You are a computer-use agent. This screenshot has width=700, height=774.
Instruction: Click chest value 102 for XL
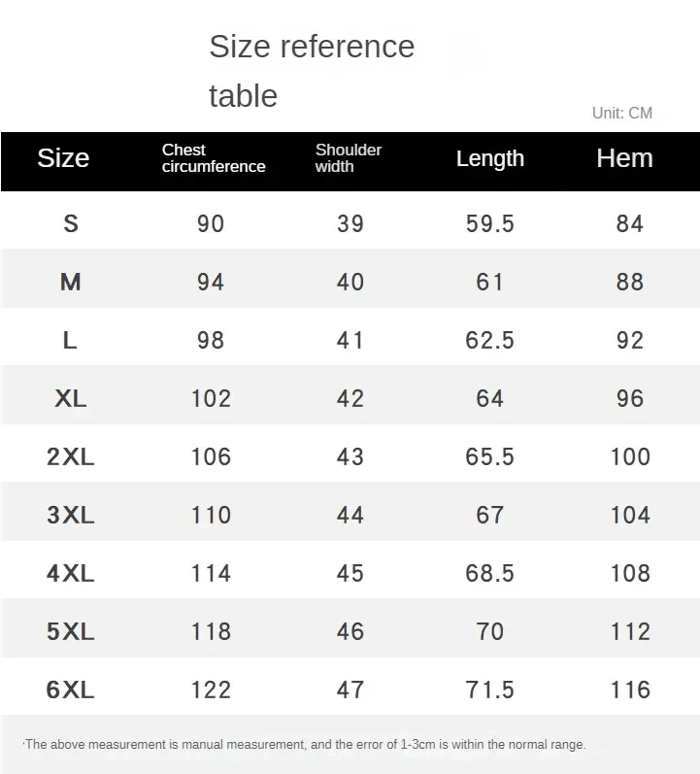click(211, 398)
